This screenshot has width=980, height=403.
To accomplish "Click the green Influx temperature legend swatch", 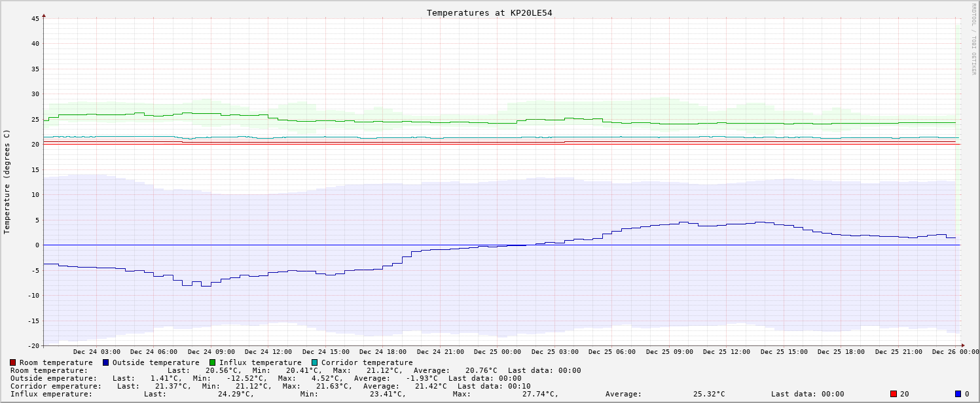I will point(212,362).
